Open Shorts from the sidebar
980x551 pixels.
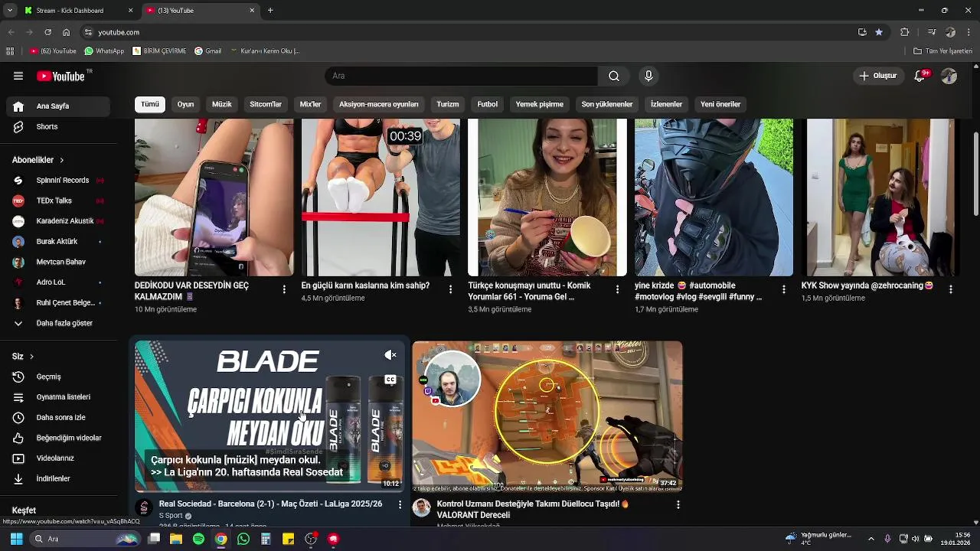tap(60, 127)
